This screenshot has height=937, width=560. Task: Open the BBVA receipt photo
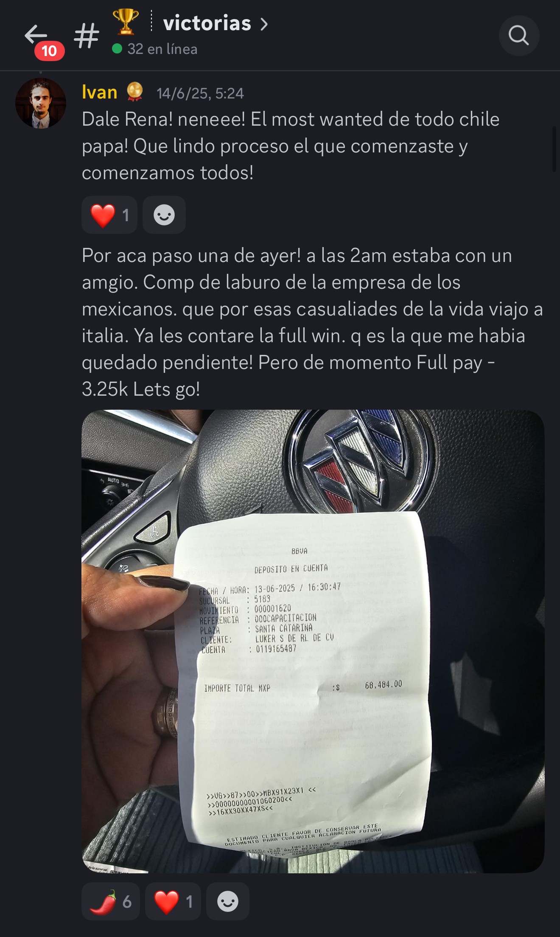(313, 641)
